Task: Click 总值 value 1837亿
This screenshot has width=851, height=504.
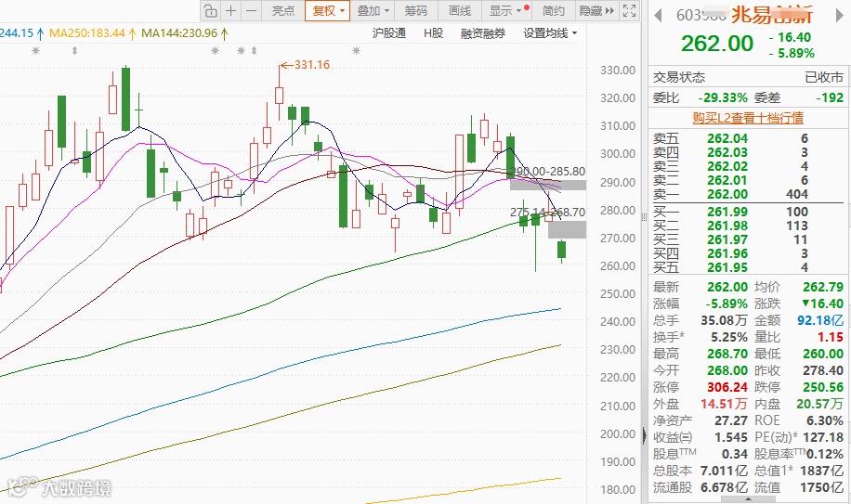Action: (x=821, y=471)
